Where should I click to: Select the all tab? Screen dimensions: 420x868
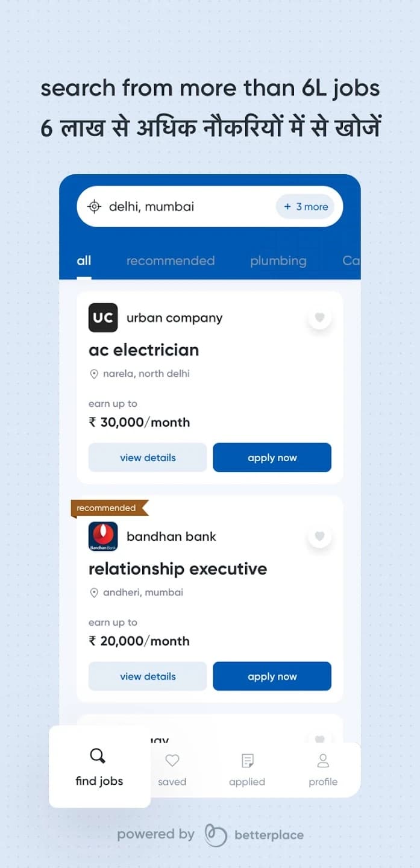click(x=84, y=261)
